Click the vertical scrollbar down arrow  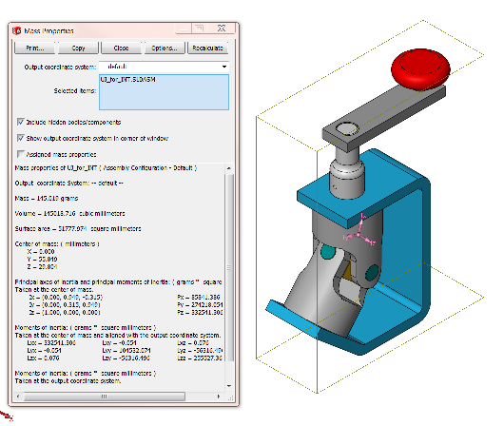point(229,386)
